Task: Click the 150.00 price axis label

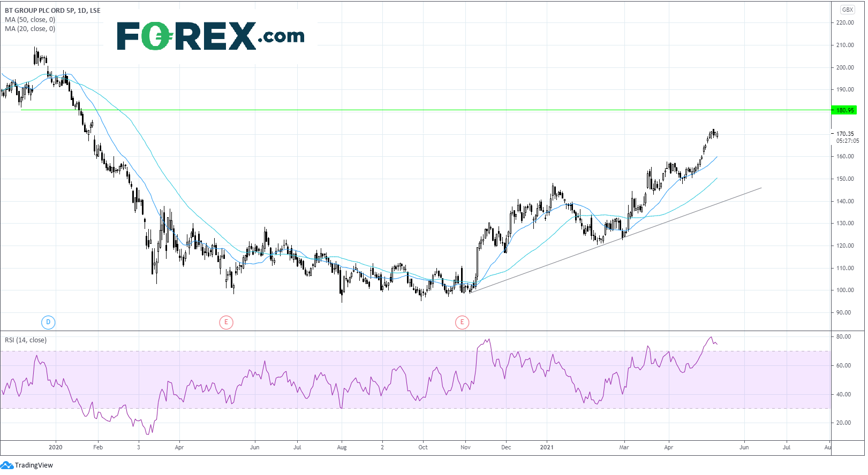Action: tap(845, 179)
